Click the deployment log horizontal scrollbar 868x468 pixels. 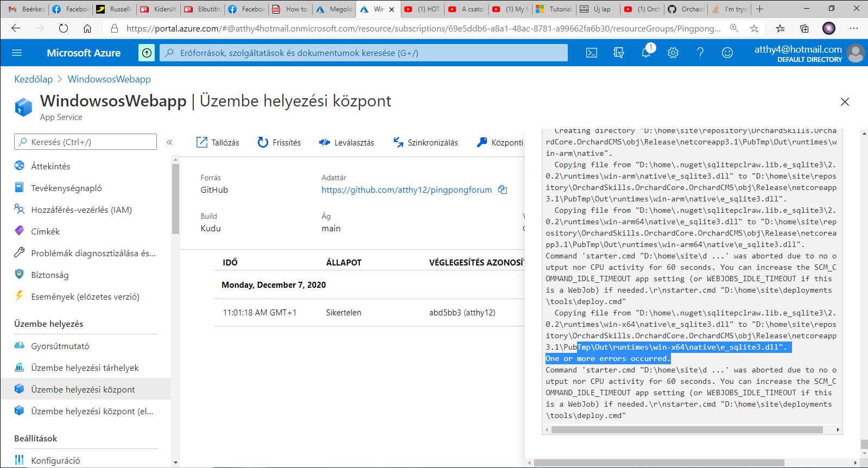tap(687, 429)
